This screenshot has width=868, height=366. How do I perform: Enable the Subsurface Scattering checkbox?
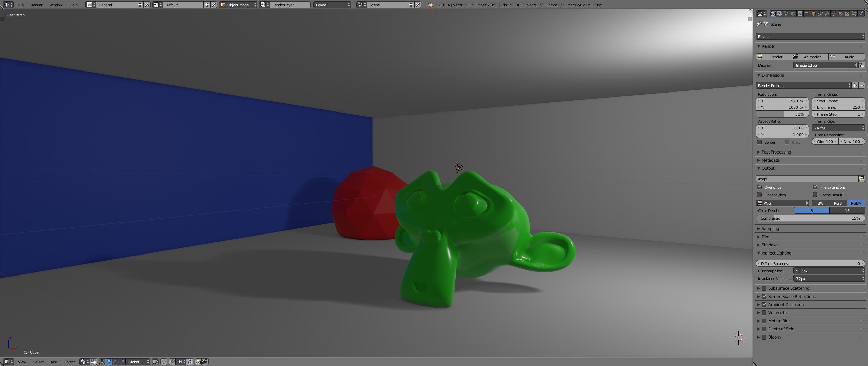[764, 288]
